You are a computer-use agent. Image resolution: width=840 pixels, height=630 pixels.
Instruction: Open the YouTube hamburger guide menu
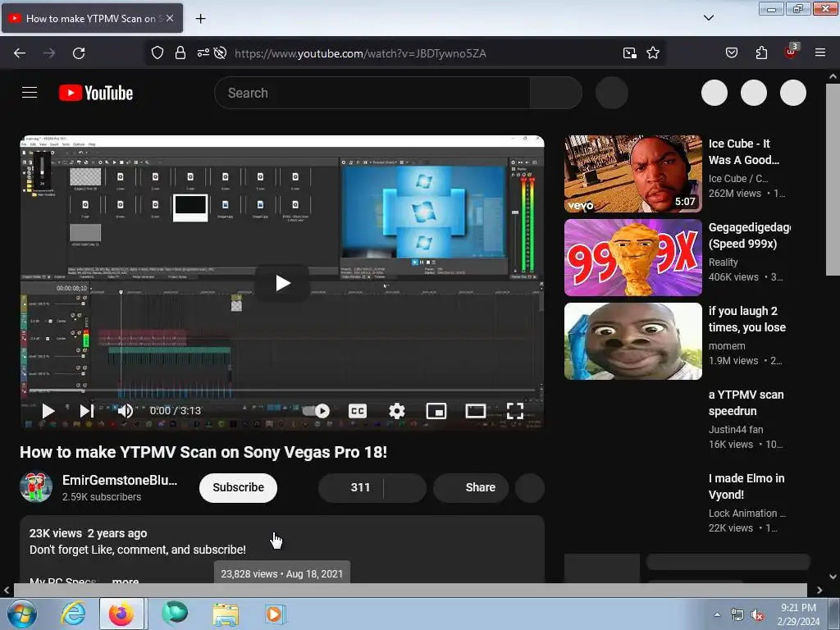(x=30, y=93)
